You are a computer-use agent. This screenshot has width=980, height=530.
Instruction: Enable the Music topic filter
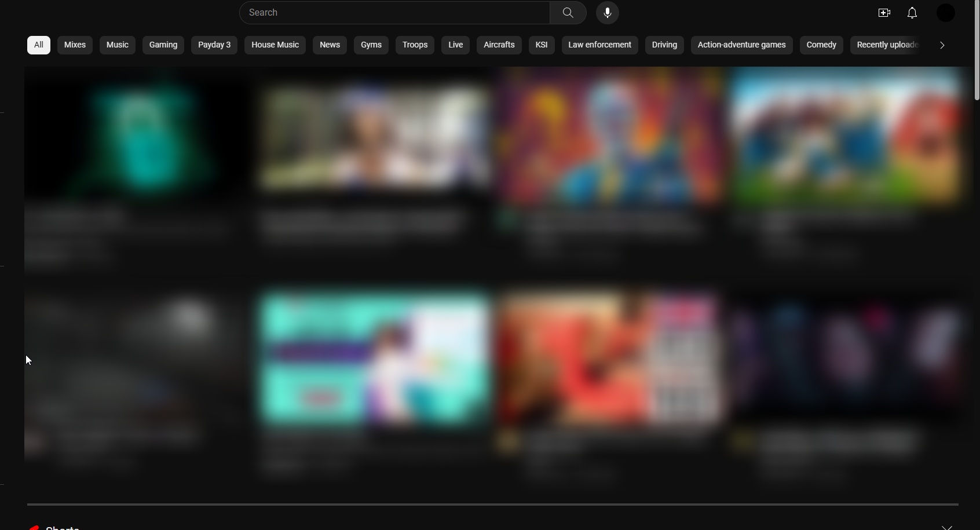[117, 45]
